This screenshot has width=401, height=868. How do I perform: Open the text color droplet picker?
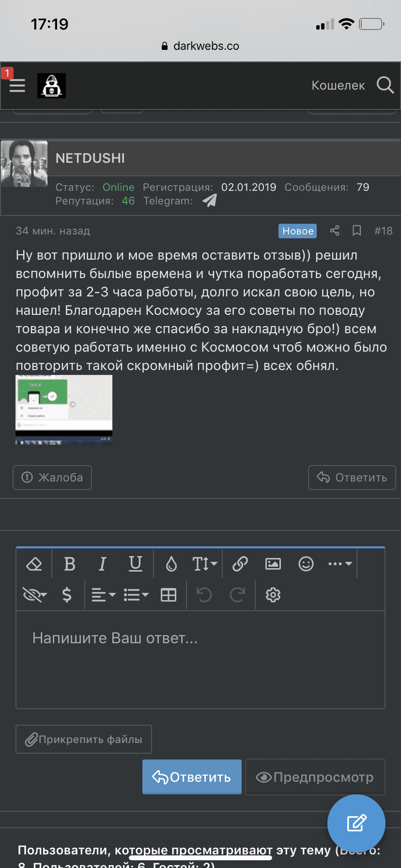(171, 564)
